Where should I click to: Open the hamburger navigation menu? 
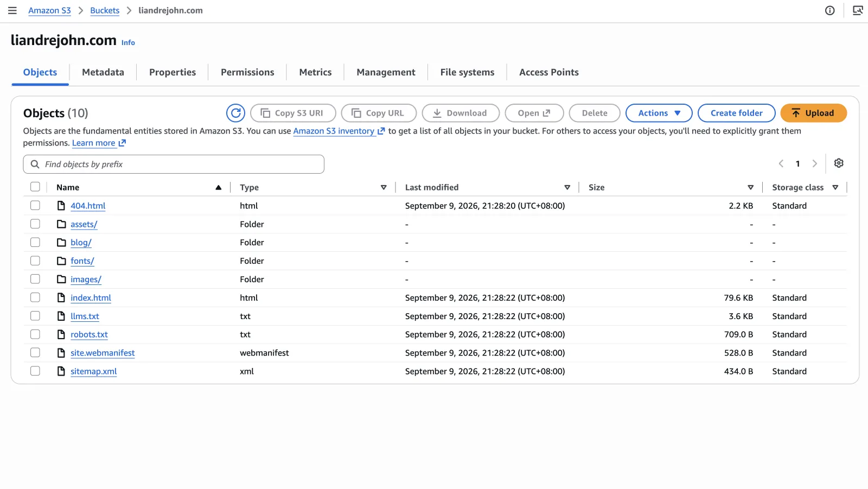[12, 10]
